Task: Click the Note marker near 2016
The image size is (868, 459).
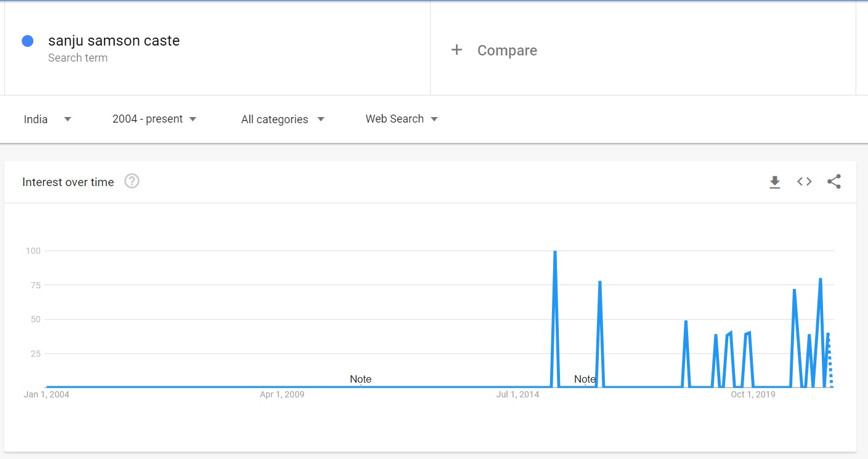Action: [585, 379]
